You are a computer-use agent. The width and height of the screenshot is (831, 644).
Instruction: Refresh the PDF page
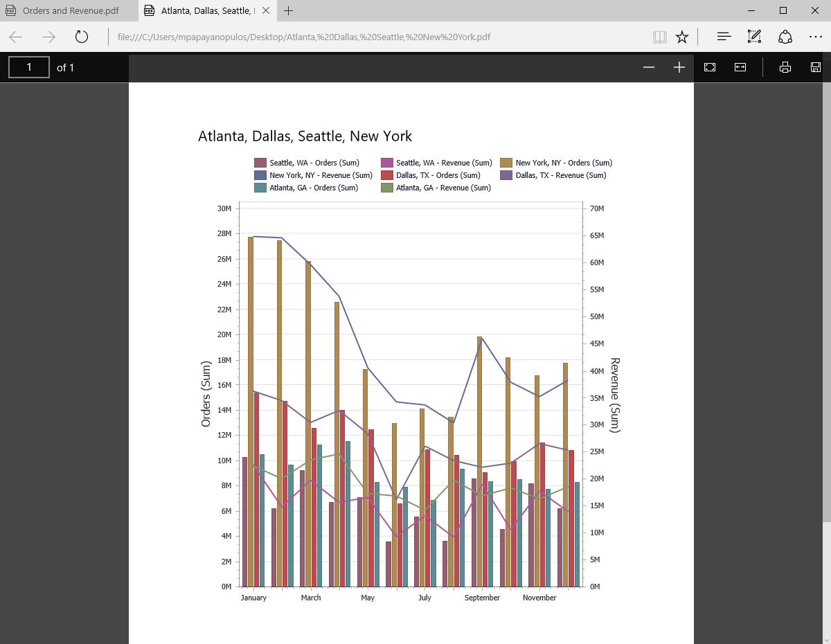click(82, 37)
